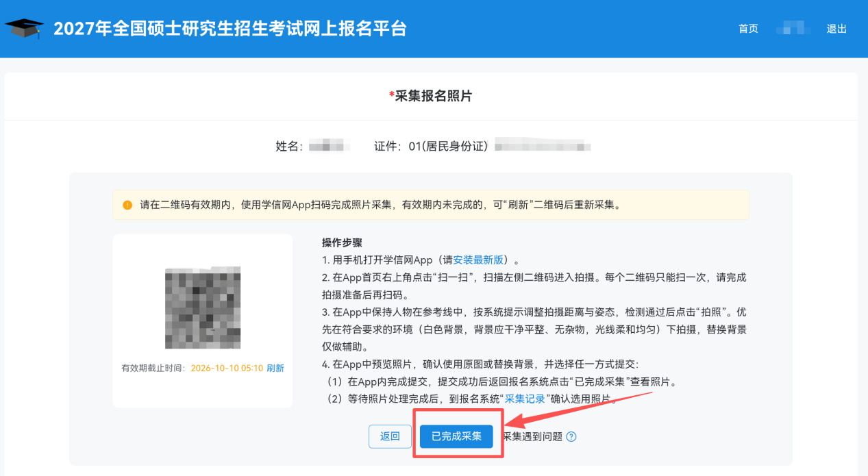Screen dimensions: 868x476
Task: Click the "有效期截止时间:" label
Action: coord(153,368)
